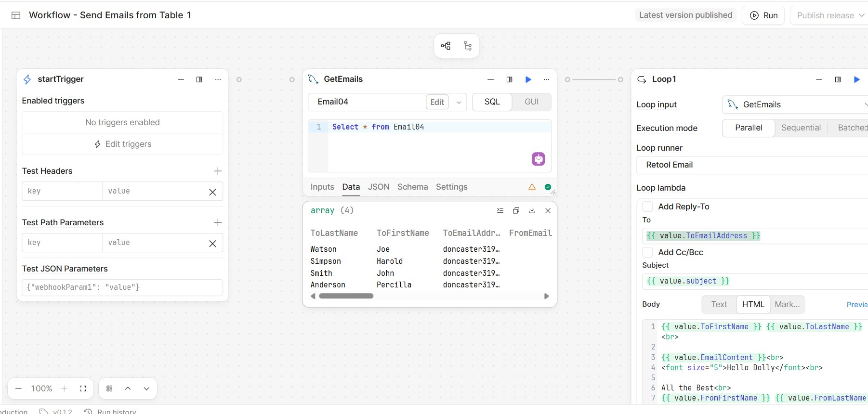Set execution mode to Sequential
Screen dimensions: 868x414
click(801, 128)
